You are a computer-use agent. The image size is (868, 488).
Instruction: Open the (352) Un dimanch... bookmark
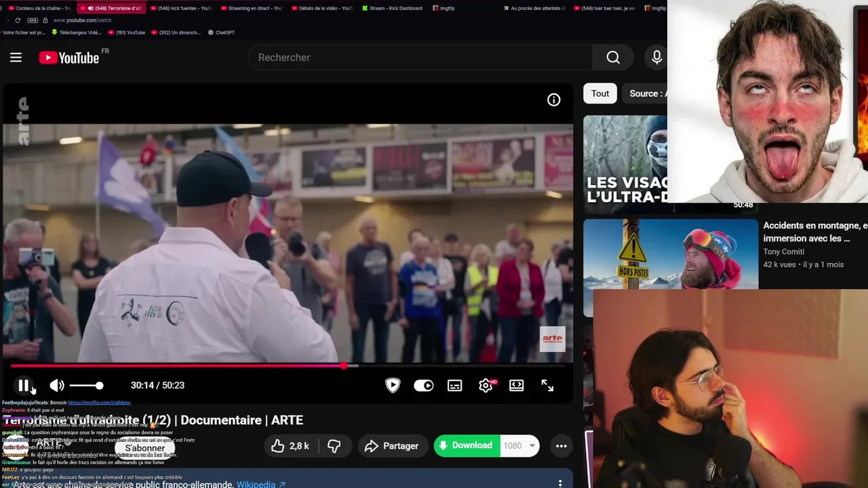coord(176,33)
